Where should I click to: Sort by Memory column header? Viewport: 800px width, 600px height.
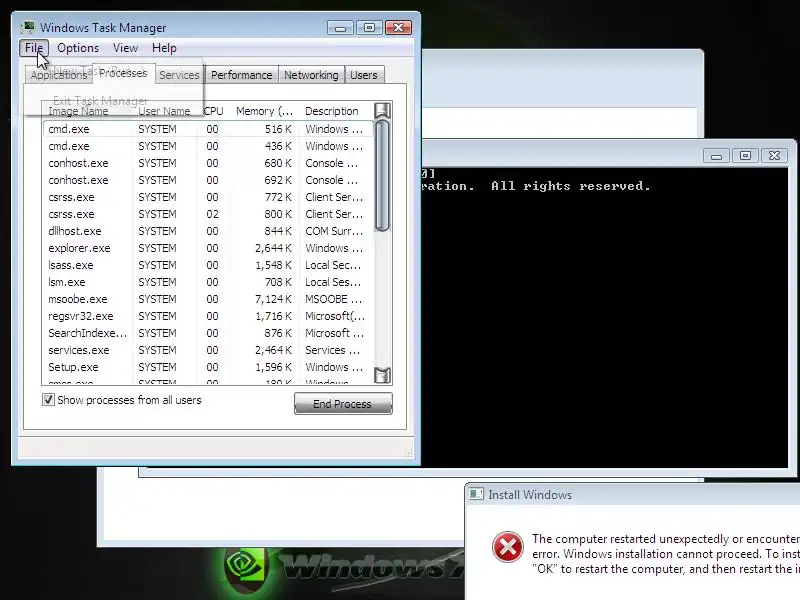tap(264, 111)
